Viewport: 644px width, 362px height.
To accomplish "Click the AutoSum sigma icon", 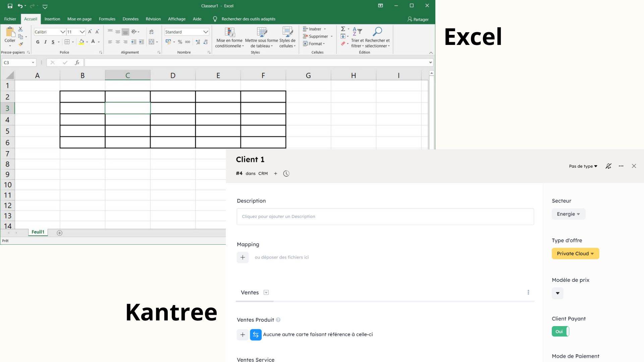I will pyautogui.click(x=343, y=29).
